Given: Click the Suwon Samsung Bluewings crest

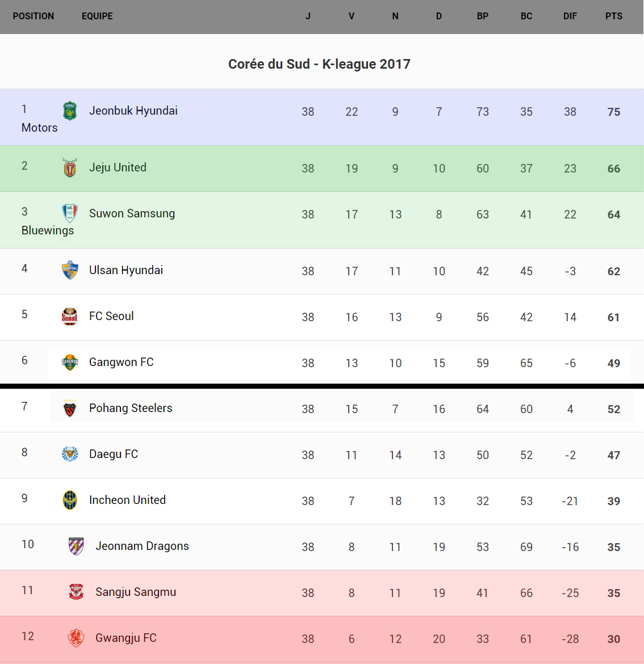Looking at the screenshot, I should click(70, 213).
